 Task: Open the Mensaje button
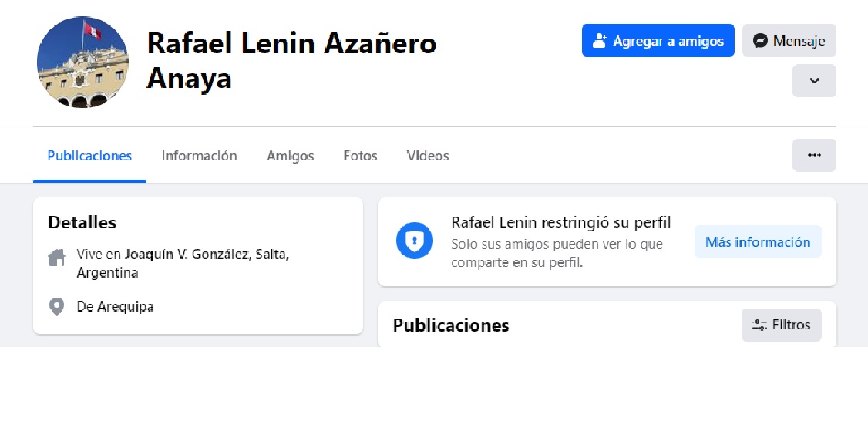pos(789,40)
